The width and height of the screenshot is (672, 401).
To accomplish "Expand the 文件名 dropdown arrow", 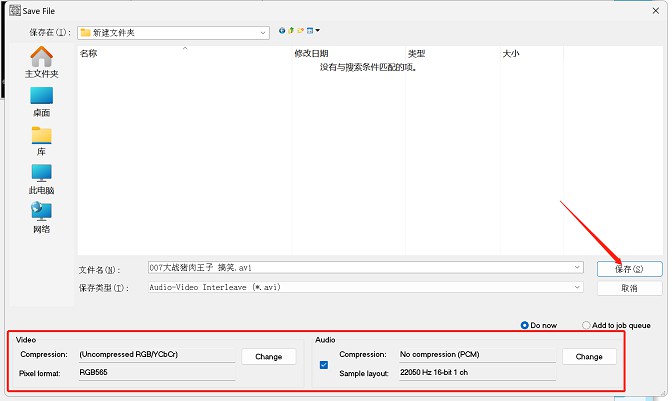I will click(578, 268).
